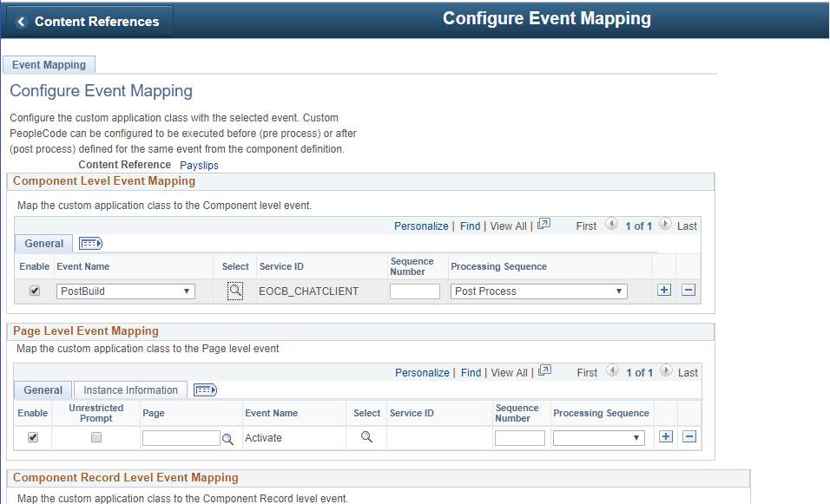This screenshot has height=504, width=830.
Task: Click Select search icon for Activate event
Action: click(x=366, y=437)
